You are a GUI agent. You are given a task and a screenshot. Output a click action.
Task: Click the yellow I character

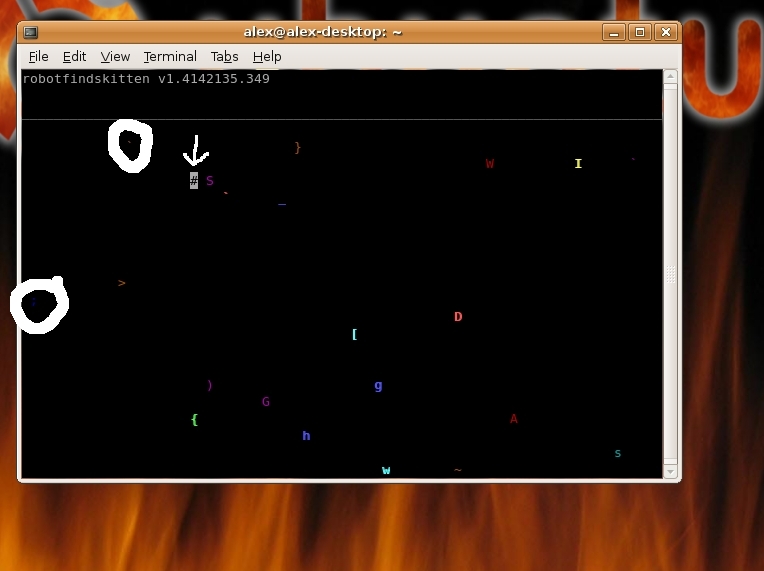pos(578,164)
